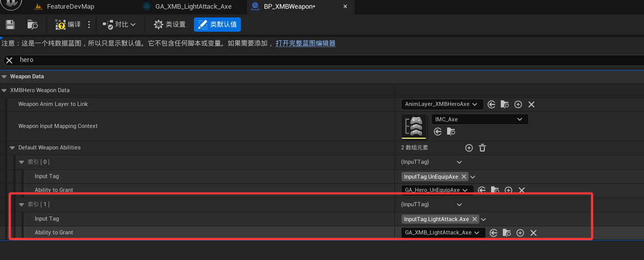This screenshot has width=644, height=260.
Task: Clear the GA_Hero_UnEquipAxe ability value
Action: (522, 190)
